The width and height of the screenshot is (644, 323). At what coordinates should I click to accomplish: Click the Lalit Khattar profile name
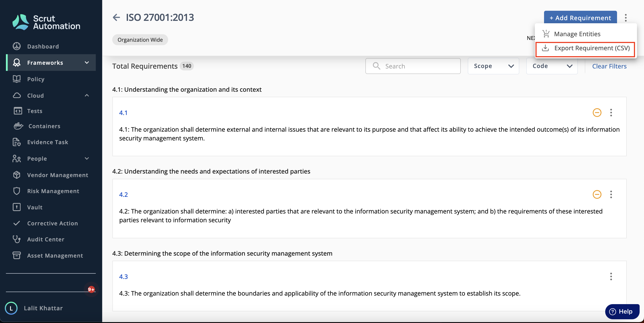pyautogui.click(x=43, y=308)
